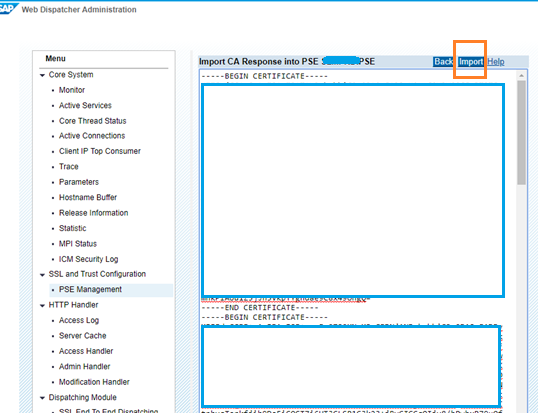Image resolution: width=538 pixels, height=414 pixels.
Task: Open Access Log under HTTP Handler
Action: [x=79, y=320]
